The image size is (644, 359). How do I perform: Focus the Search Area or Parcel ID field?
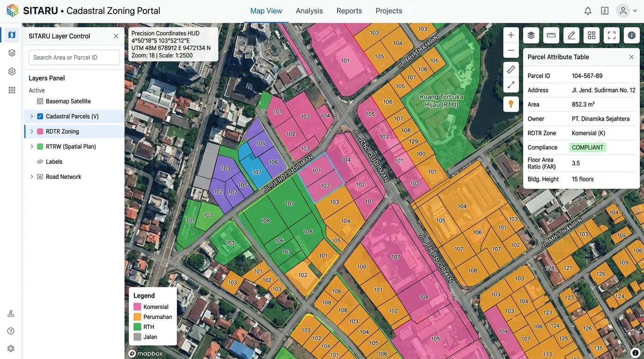tap(74, 57)
